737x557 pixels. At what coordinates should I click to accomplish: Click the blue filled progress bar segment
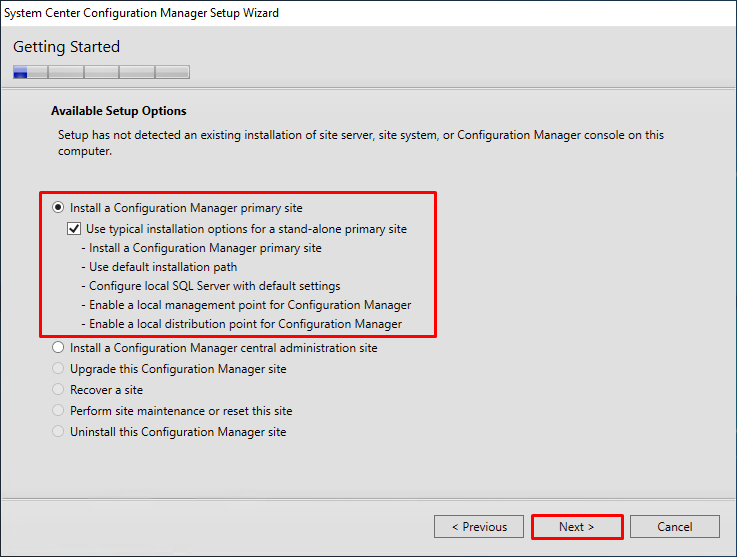(x=20, y=72)
